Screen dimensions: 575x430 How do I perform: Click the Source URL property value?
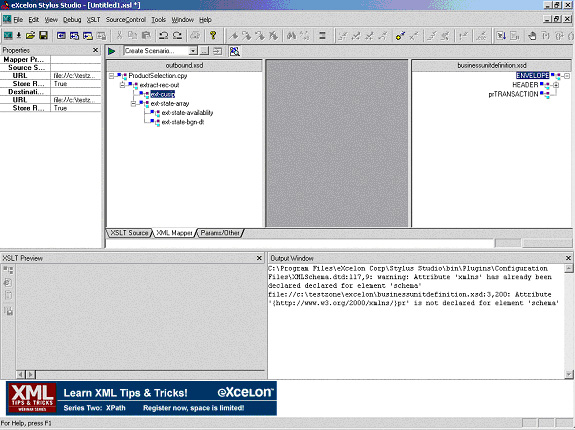tap(76, 76)
